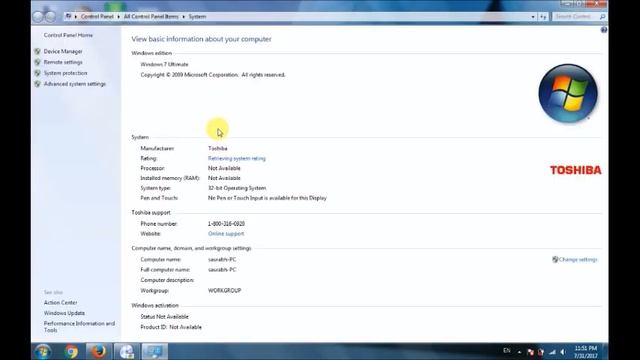Click Status Not Available activation text
The height and width of the screenshot is (360, 640).
point(164,317)
